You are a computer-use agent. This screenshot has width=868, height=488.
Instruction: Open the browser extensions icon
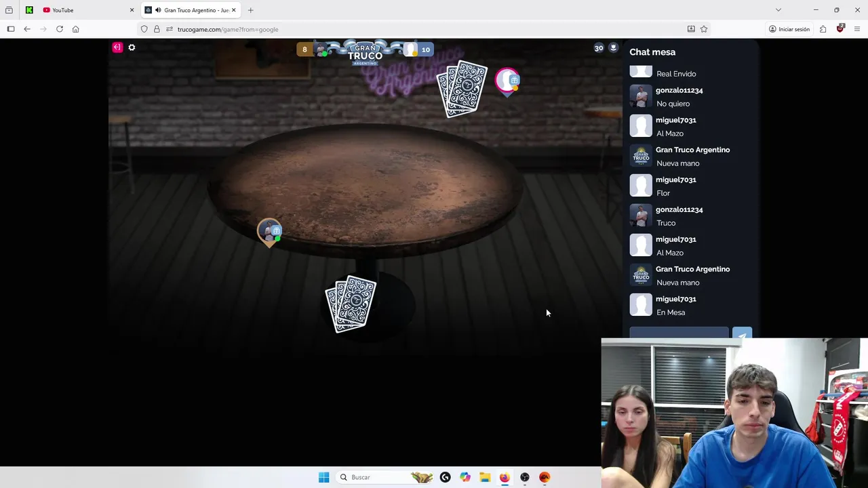click(823, 29)
